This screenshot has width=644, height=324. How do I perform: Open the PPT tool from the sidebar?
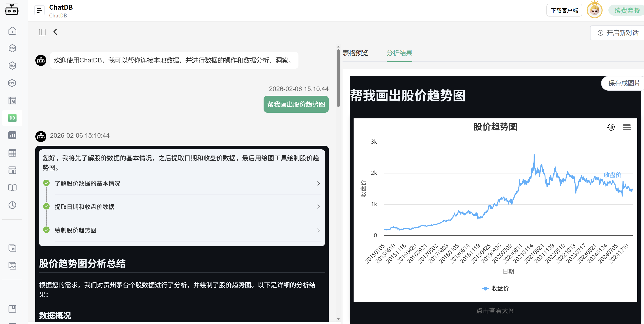click(x=12, y=83)
